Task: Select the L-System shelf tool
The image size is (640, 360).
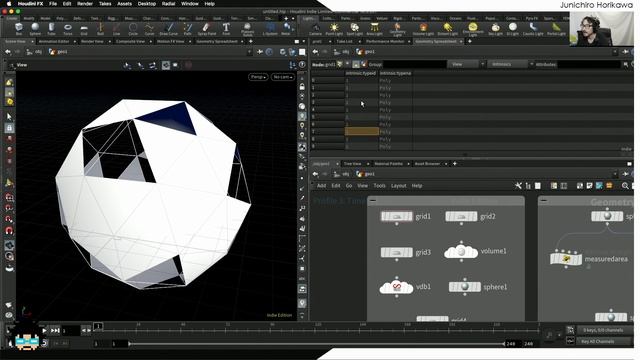Action: click(270, 28)
